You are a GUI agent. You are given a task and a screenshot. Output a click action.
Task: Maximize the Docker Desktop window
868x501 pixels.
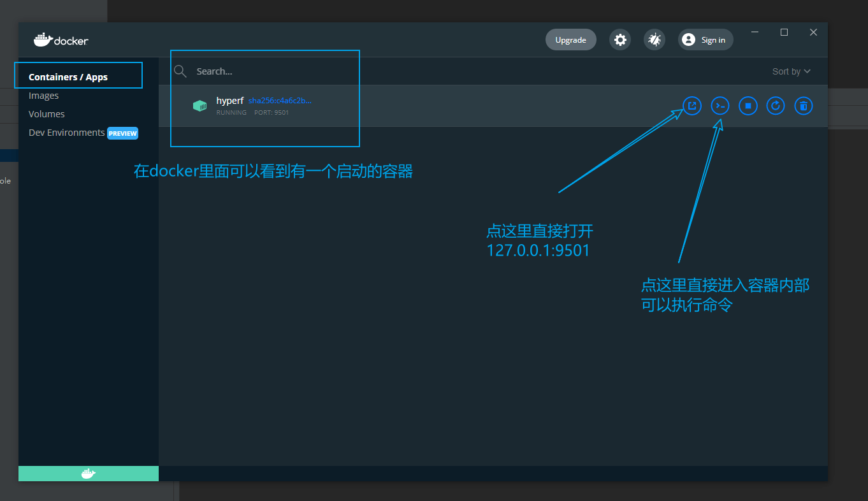click(x=785, y=32)
